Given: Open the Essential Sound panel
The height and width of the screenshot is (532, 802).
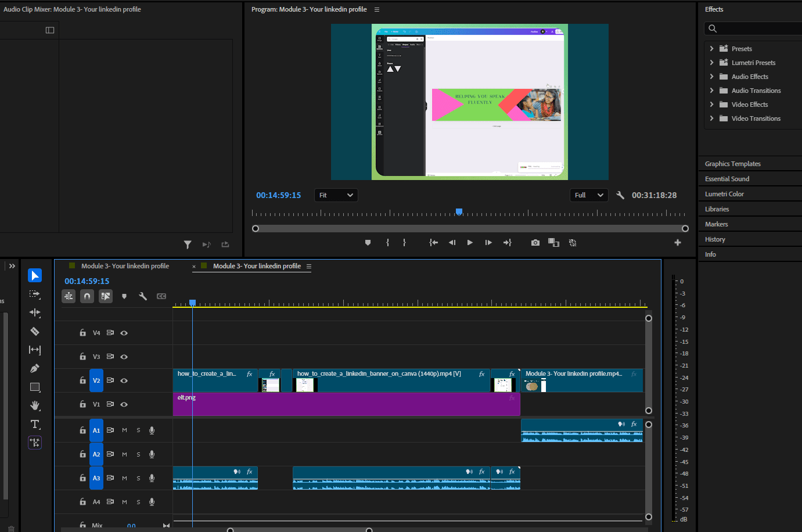Looking at the screenshot, I should [x=727, y=179].
